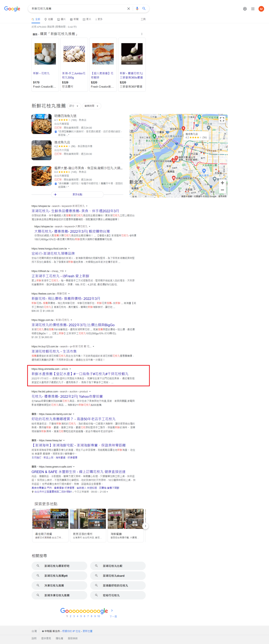Screen dimensions: 269x644
Task: Open 正澎湖手工花枝丸 - i3Fresh result
Action: (x=60, y=276)
